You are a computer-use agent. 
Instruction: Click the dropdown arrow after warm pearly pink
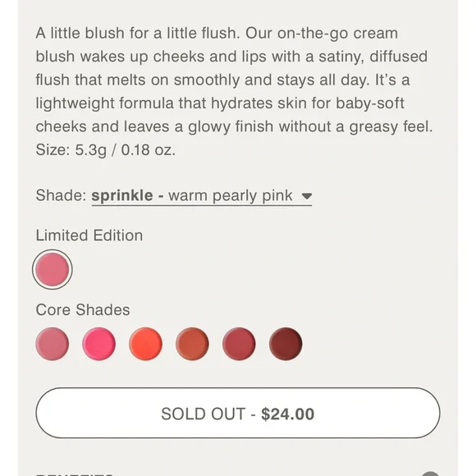pos(307,196)
